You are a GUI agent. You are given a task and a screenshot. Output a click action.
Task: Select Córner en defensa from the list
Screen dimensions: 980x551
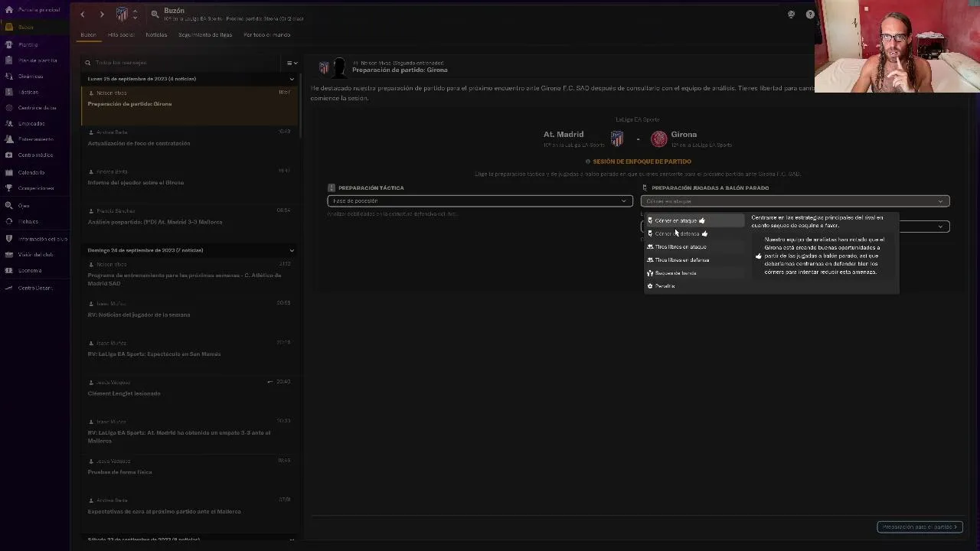pyautogui.click(x=694, y=233)
